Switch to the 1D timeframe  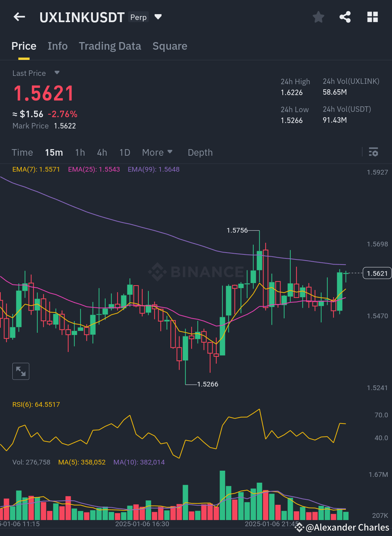click(124, 152)
